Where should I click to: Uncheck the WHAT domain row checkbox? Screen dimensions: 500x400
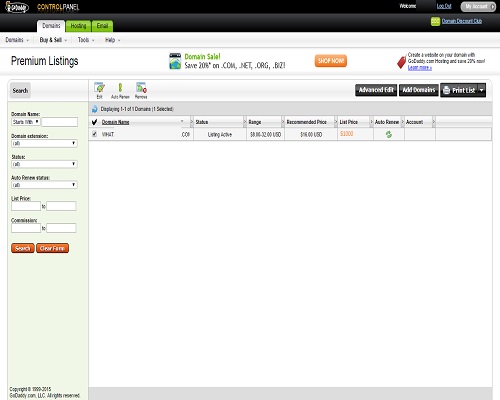[x=95, y=134]
